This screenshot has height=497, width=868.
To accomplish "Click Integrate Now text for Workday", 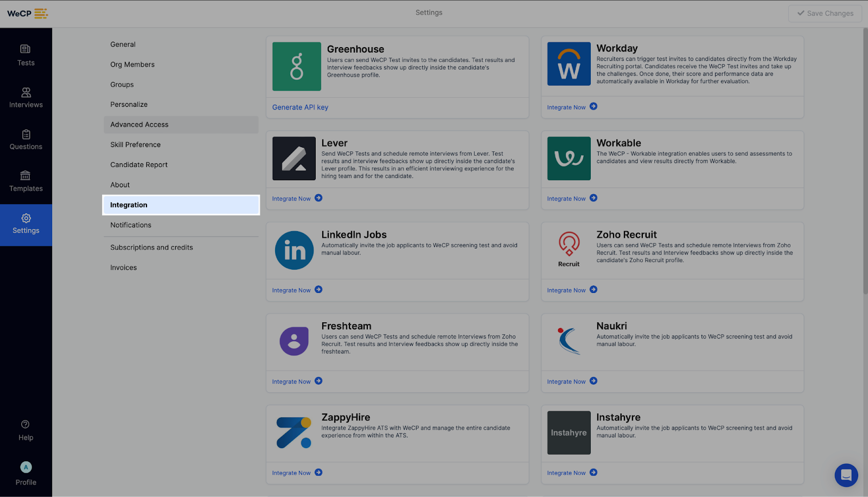I will click(x=566, y=107).
